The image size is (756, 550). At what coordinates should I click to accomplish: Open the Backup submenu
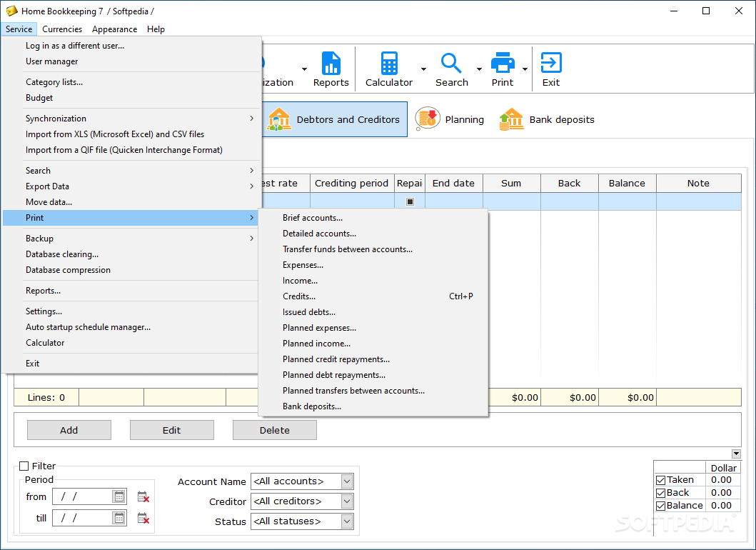pyautogui.click(x=131, y=239)
